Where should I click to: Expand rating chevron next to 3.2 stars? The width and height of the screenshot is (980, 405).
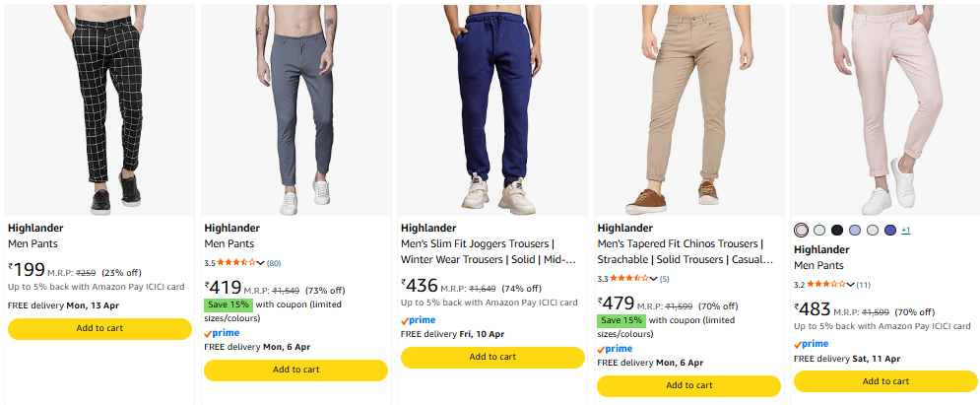(851, 285)
